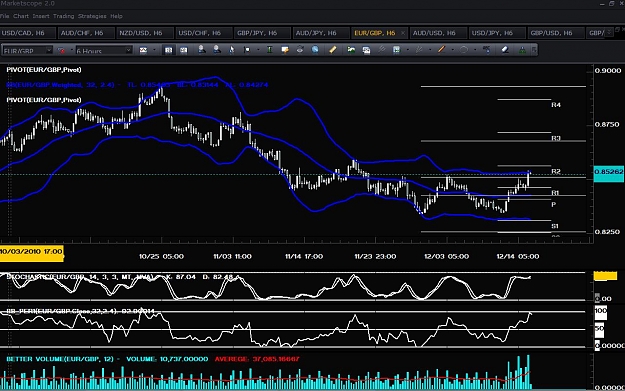Click the label note icon
625x391 pixels.
click(285, 50)
